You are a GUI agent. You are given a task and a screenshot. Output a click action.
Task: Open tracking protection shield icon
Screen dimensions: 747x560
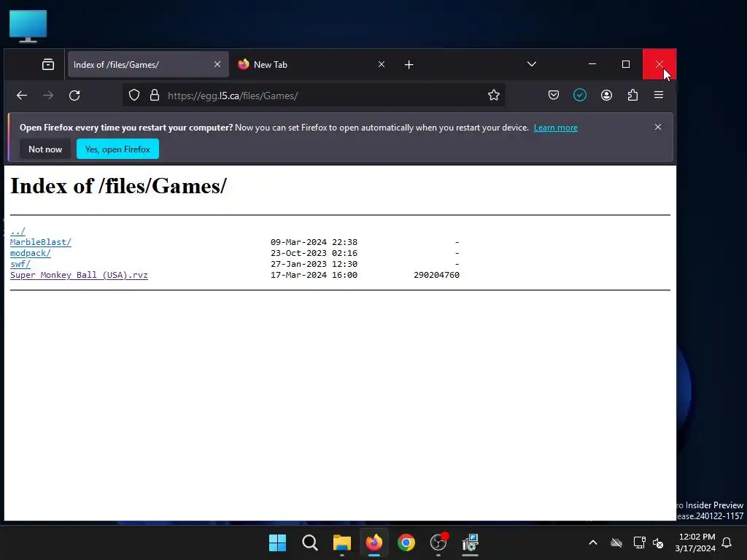click(134, 96)
